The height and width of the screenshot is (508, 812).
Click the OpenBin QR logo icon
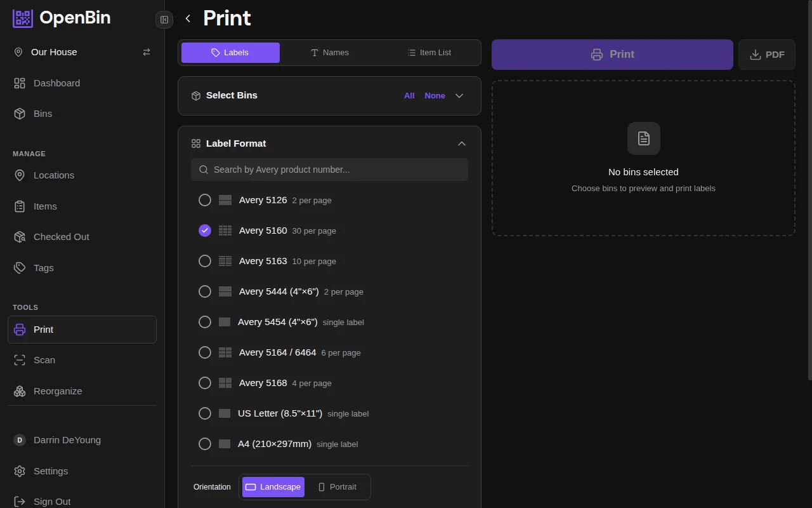coord(23,18)
